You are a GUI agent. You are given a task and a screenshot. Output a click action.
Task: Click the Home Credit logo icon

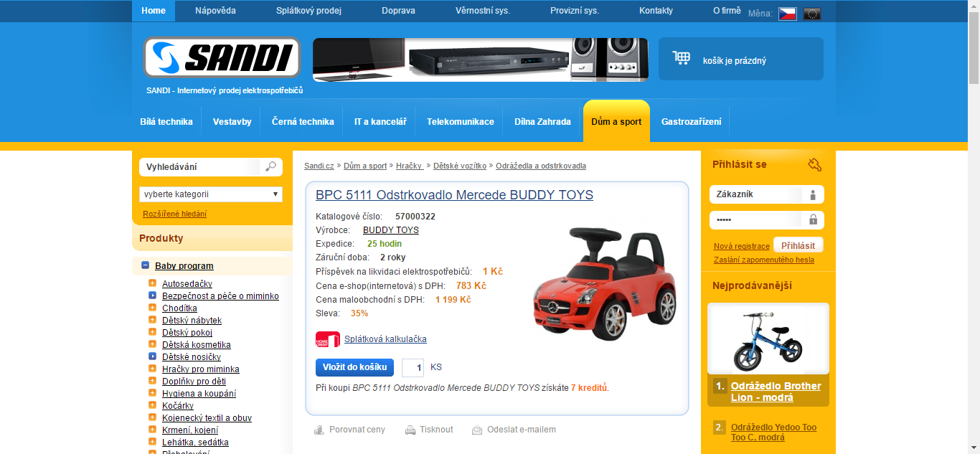[x=327, y=339]
